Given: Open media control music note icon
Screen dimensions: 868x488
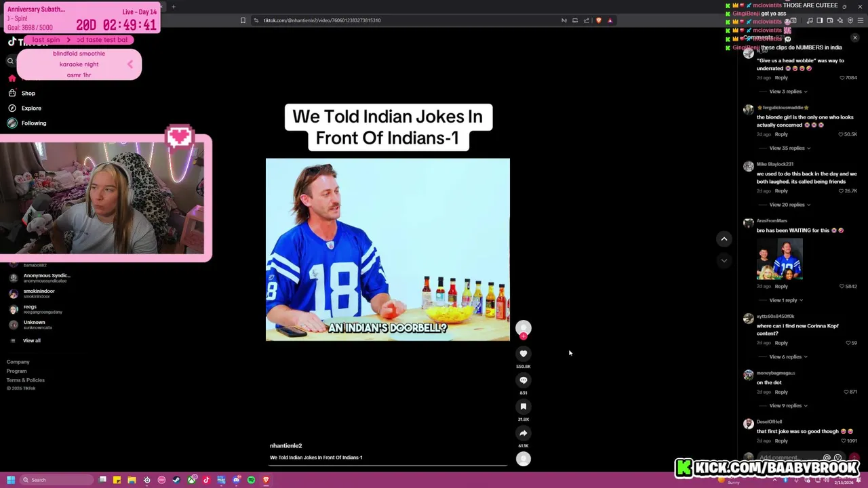Looking at the screenshot, I should tap(809, 20).
